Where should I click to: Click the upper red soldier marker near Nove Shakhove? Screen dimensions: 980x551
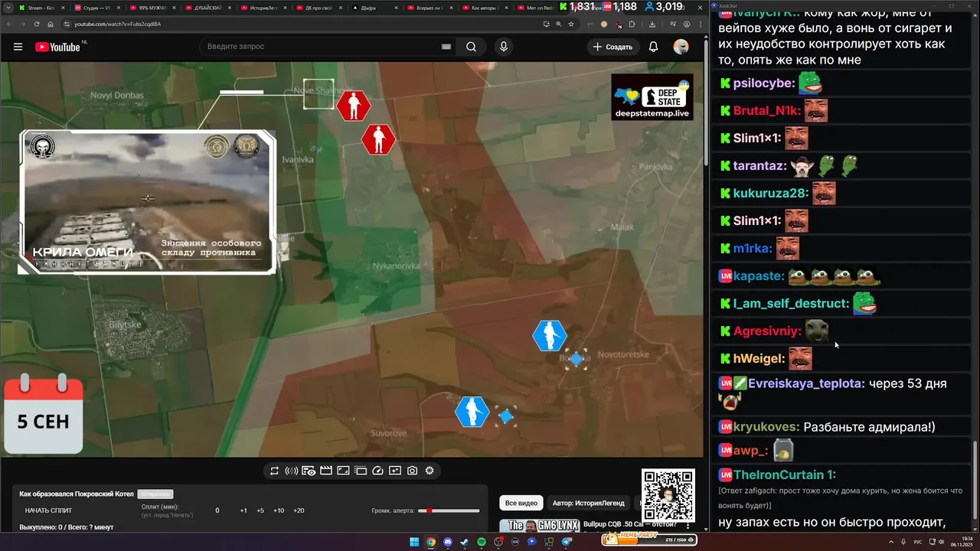[x=353, y=106]
